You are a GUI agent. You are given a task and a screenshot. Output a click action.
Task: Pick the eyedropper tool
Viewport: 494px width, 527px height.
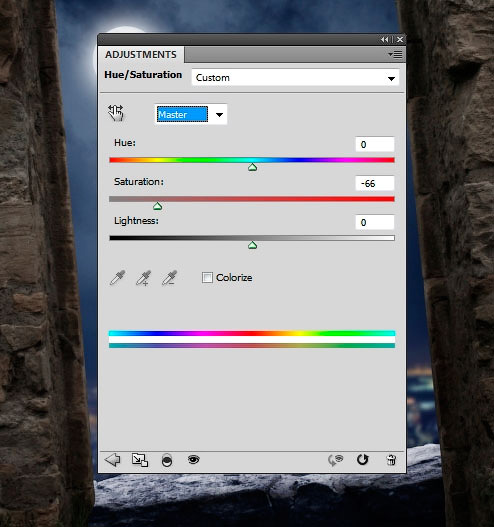coord(117,278)
